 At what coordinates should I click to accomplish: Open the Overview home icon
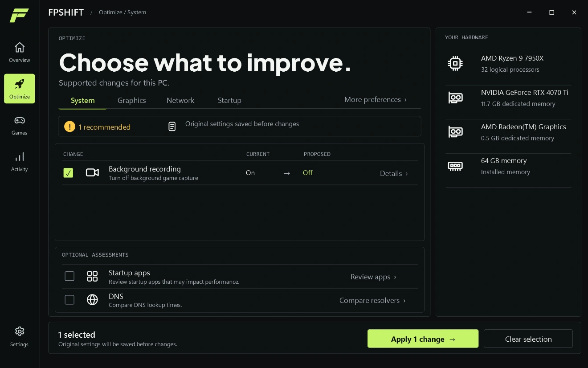pos(20,47)
